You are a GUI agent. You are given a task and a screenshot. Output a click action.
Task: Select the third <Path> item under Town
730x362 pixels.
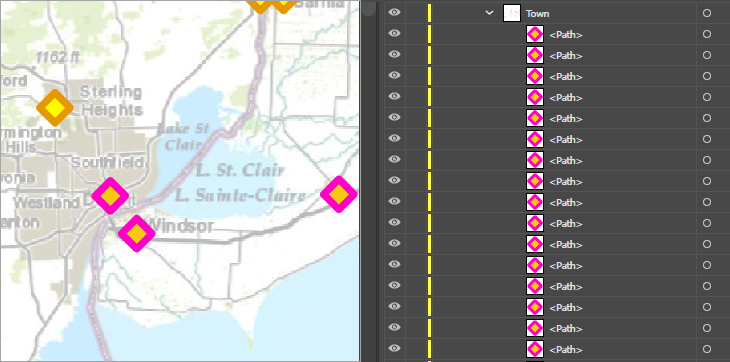pyautogui.click(x=566, y=76)
